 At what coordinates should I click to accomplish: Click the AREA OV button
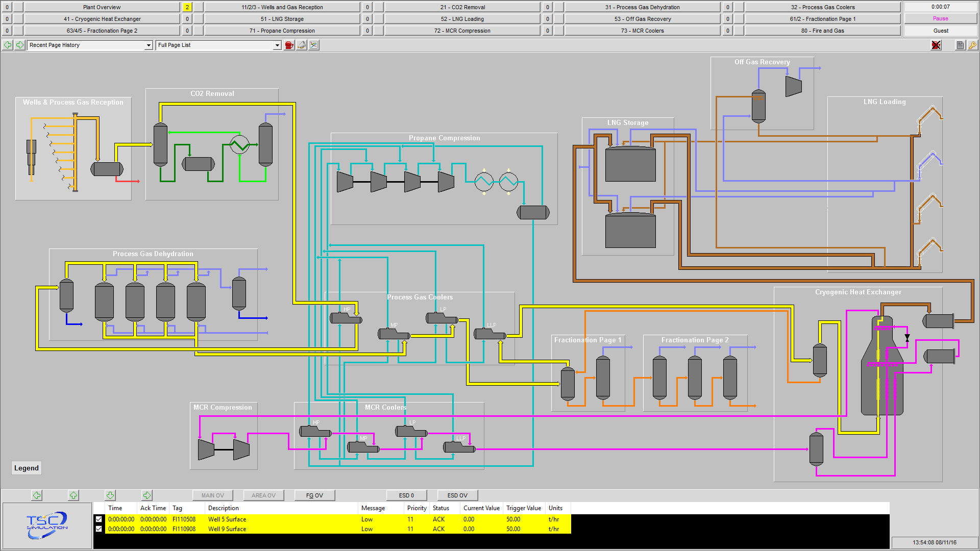pos(263,495)
